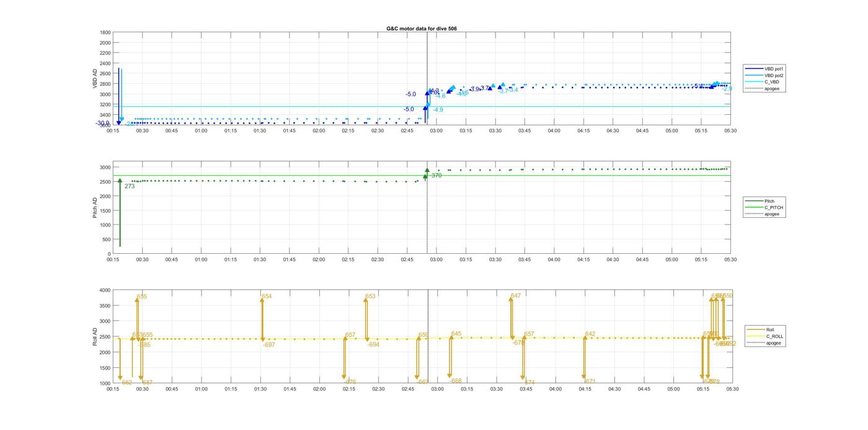This screenshot has height=430, width=868.
Task: Click the '00:15' tick on Roll time axis
Action: click(x=113, y=389)
